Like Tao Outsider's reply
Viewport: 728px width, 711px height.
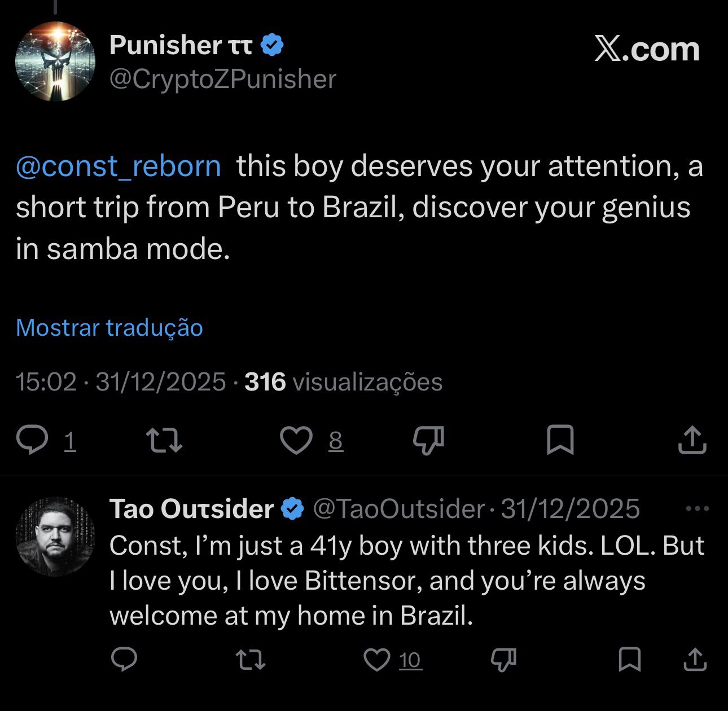click(376, 659)
